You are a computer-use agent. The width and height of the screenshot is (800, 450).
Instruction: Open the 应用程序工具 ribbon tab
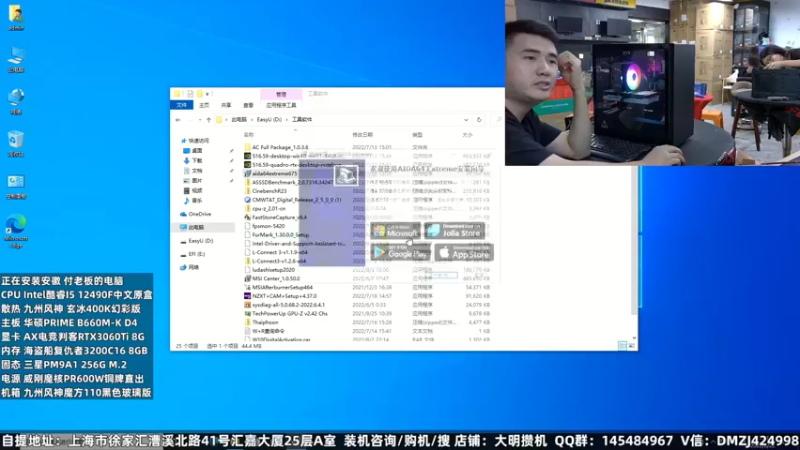pyautogui.click(x=281, y=105)
